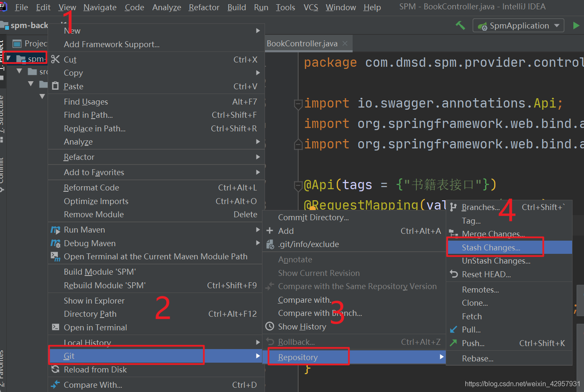Viewport: 584px width, 392px height.
Task: Click the Merge Changes icon
Action: point(453,233)
